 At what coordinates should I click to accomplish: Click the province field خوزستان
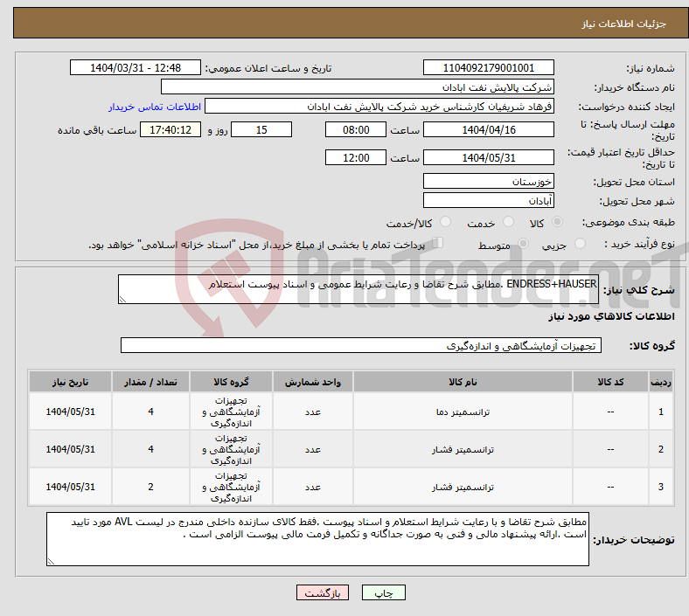(x=488, y=181)
